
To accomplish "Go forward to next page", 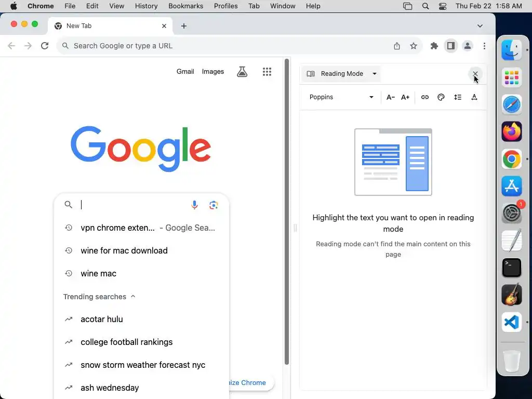I will [x=28, y=46].
